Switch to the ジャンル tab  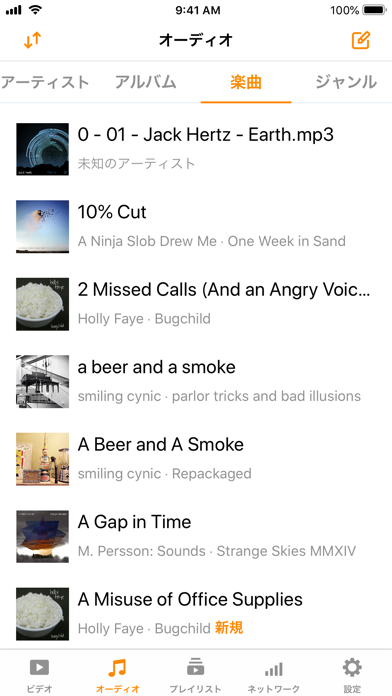click(x=346, y=82)
